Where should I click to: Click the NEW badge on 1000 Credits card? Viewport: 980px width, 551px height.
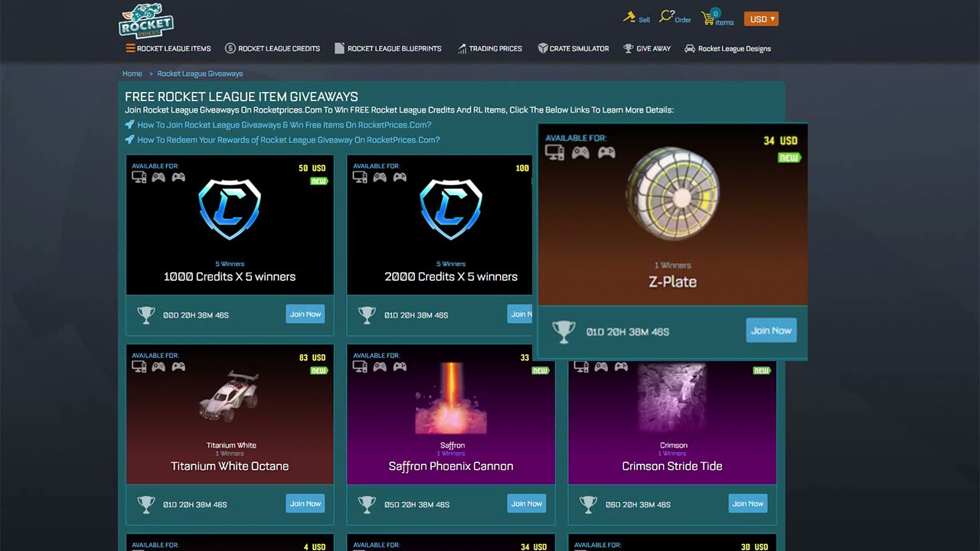[x=319, y=181]
